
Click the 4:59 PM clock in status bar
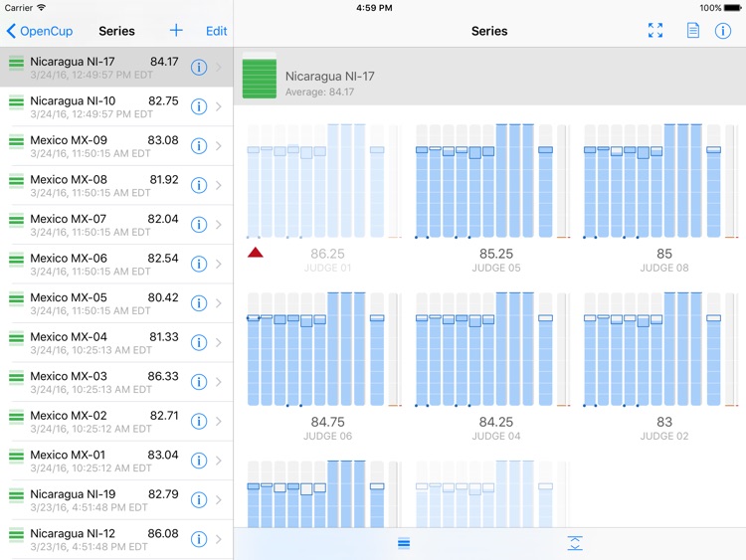click(374, 8)
